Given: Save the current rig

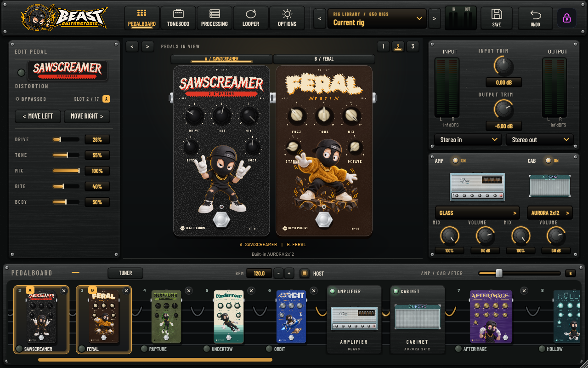Looking at the screenshot, I should point(497,18).
